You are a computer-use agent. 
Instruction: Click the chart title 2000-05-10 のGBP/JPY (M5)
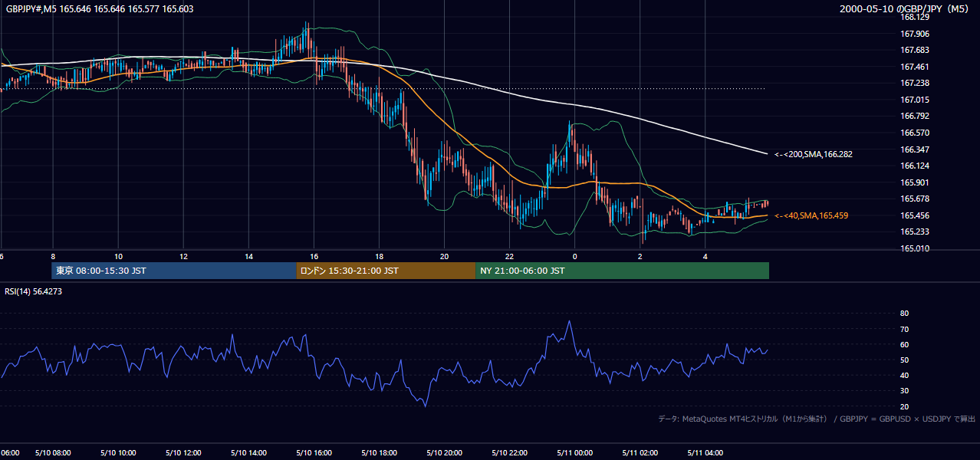[906, 9]
